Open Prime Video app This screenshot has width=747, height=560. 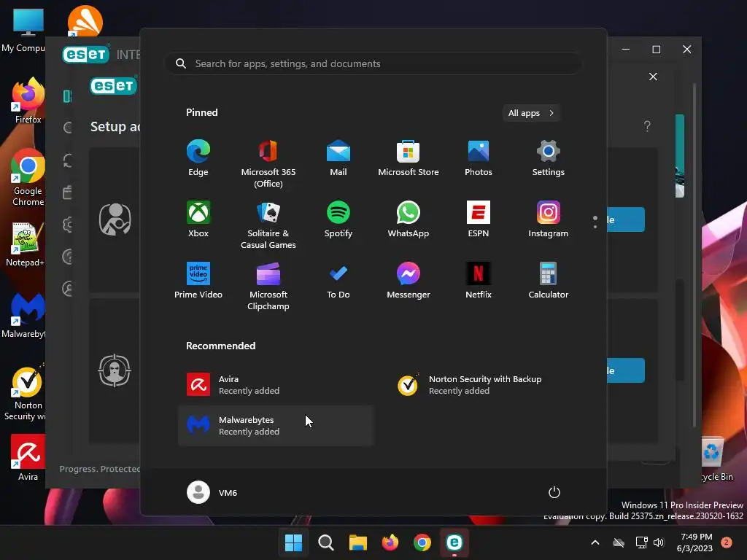click(198, 280)
